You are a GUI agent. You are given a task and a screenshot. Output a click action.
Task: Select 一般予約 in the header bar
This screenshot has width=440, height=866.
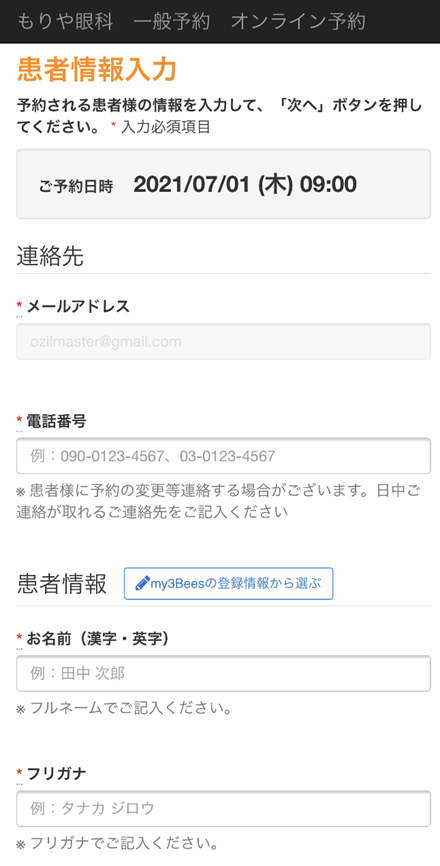tap(172, 22)
